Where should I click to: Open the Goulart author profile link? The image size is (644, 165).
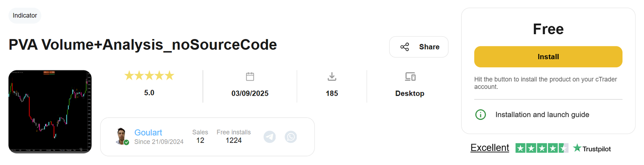tap(148, 132)
